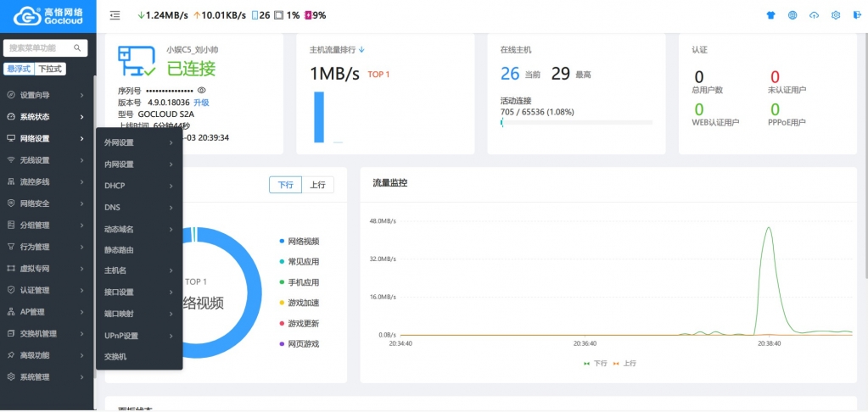The image size is (868, 412).
Task: Open the settings gear icon in header
Action: coord(836,15)
